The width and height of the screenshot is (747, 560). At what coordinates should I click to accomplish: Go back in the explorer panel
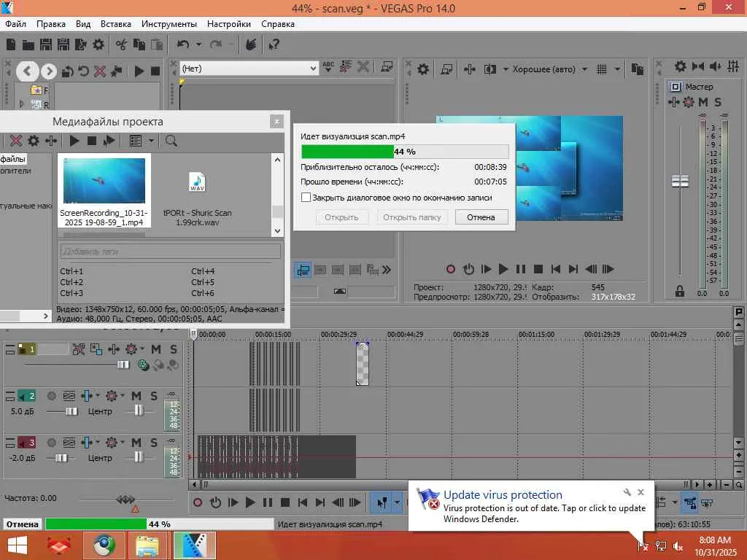point(27,71)
